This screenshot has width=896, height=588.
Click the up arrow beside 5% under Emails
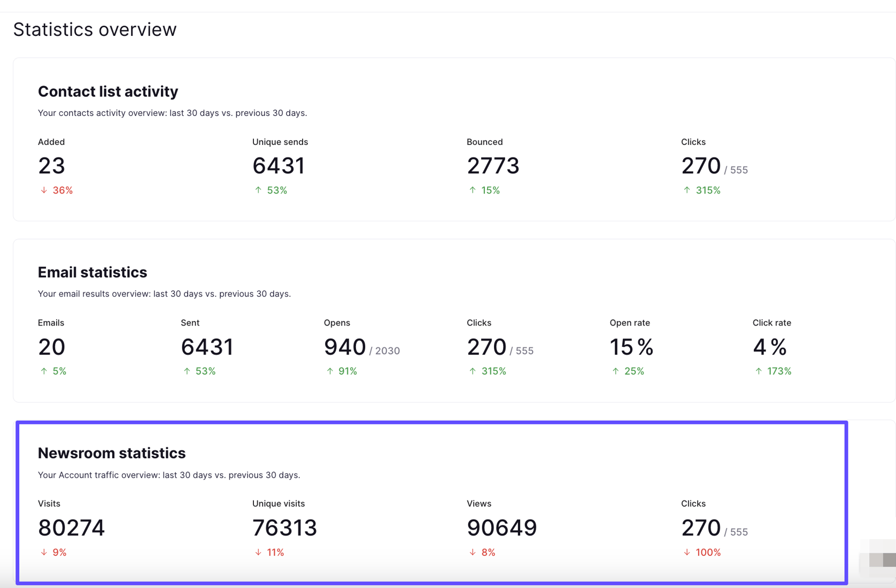(44, 371)
